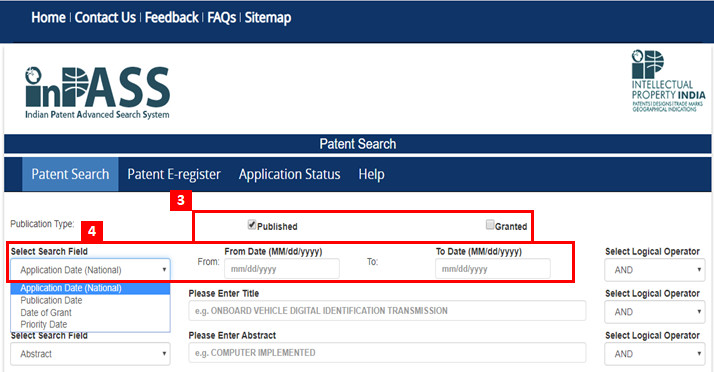
Task: Click the Please Enter Title text field
Action: click(387, 311)
